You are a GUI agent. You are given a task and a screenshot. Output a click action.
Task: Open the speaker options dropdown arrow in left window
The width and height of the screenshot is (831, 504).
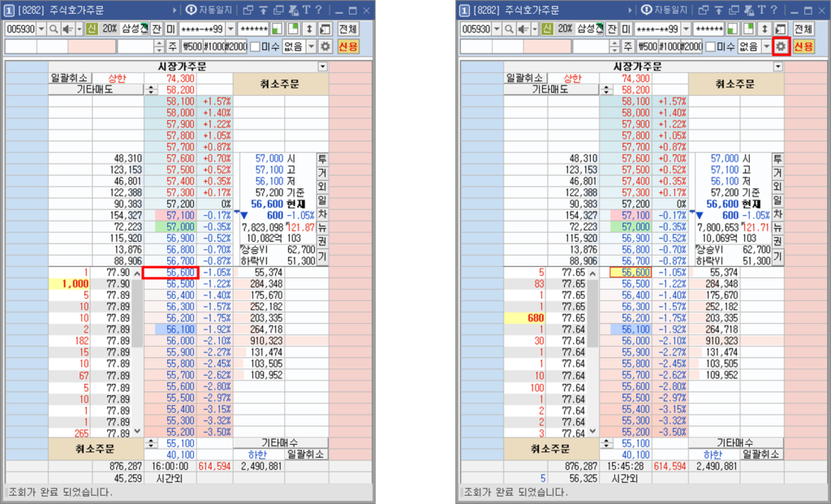[x=80, y=29]
